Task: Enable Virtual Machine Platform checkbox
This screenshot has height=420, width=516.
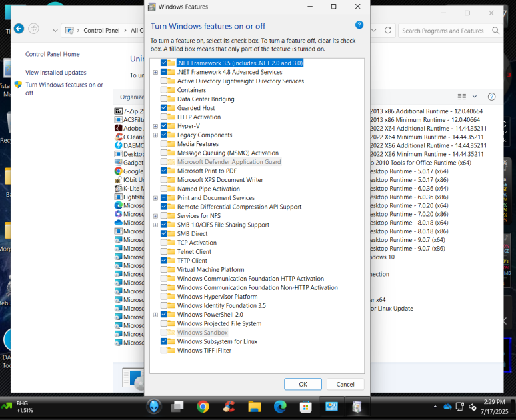Action: coord(164,269)
